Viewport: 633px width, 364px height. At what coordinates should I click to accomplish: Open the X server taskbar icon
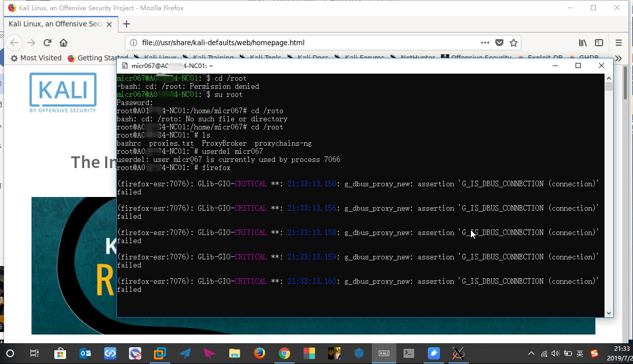tap(459, 353)
